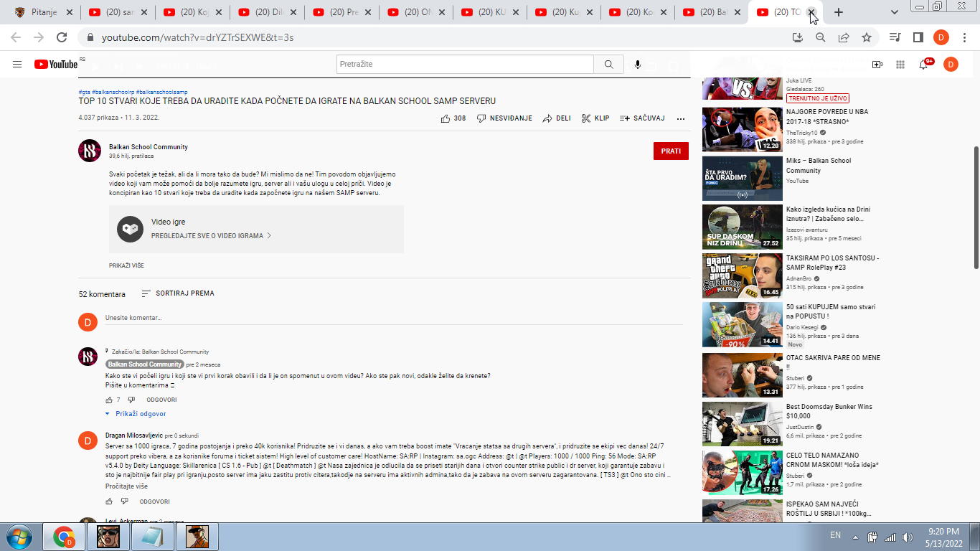
Task: Subscribe with the red PRATI button
Action: coord(671,151)
